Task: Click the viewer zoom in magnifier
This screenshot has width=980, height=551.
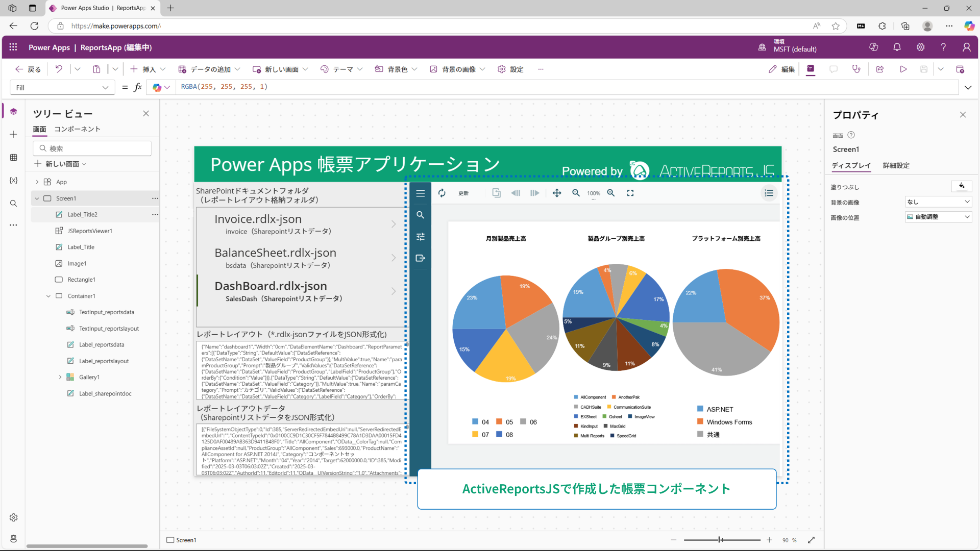Action: click(611, 193)
